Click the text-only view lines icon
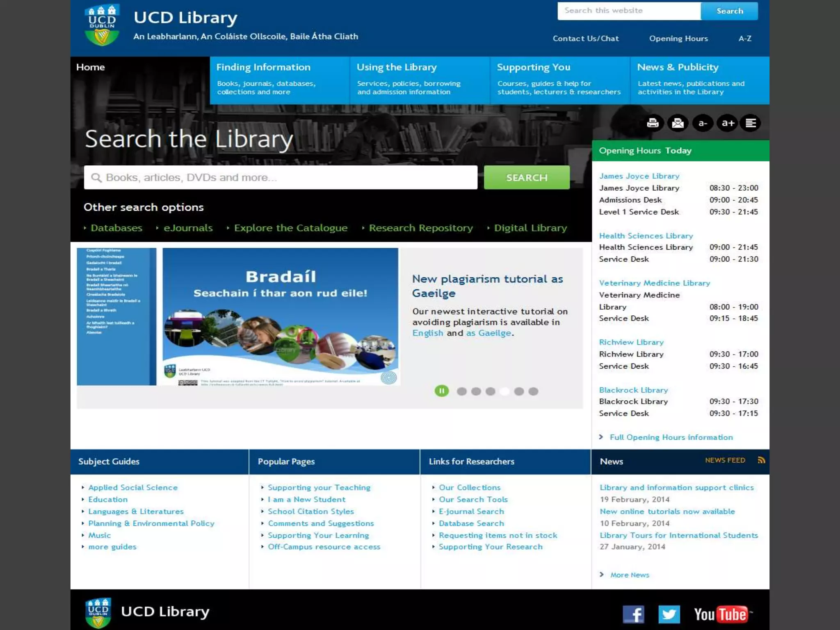Image resolution: width=840 pixels, height=630 pixels. coord(751,123)
